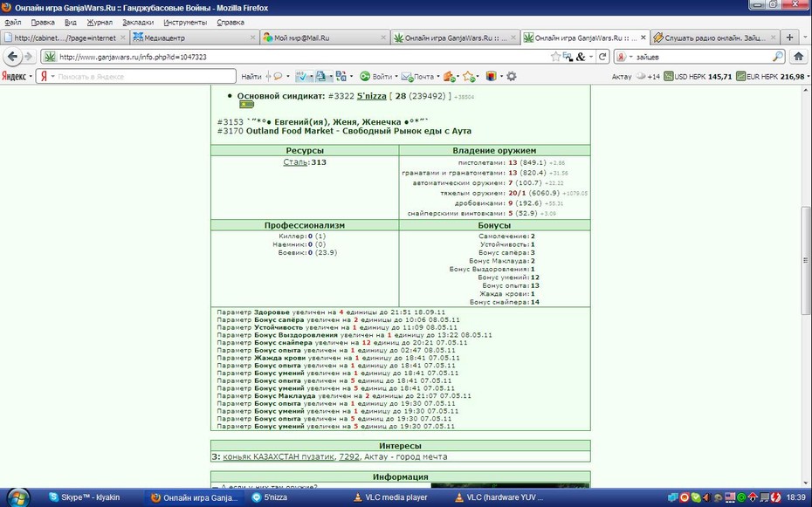Image resolution: width=812 pixels, height=507 pixels.
Task: Click the Бонус снайпера: 14 line
Action: [505, 302]
